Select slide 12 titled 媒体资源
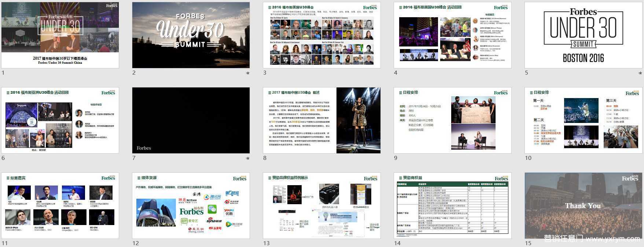 191,206
